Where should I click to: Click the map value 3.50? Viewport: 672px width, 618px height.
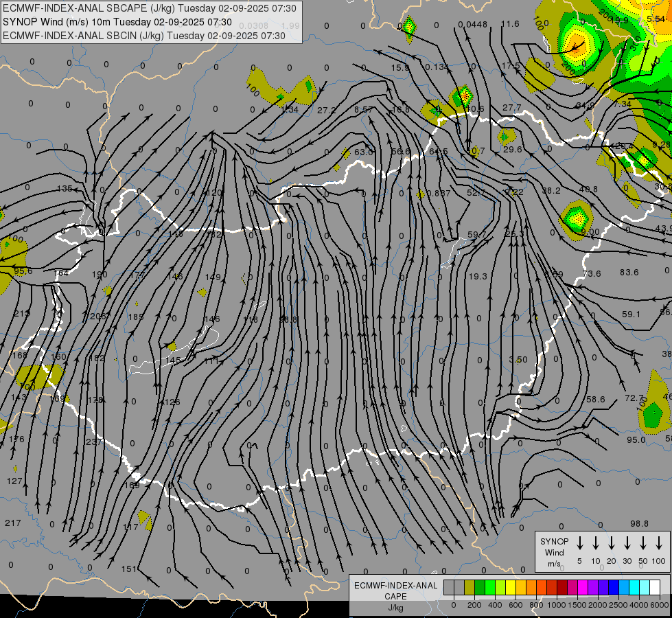[x=518, y=359]
